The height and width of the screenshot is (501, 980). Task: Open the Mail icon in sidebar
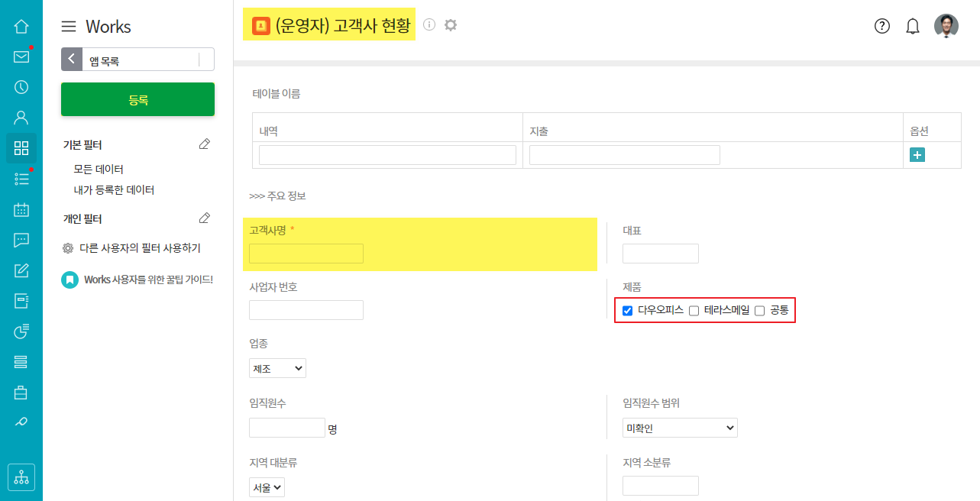(21, 57)
